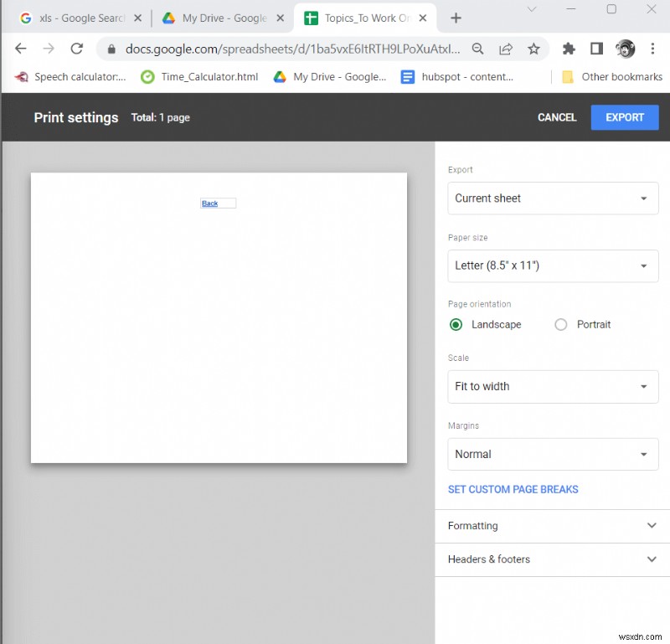Select Landscape page orientation
670x644 pixels.
[x=456, y=325]
